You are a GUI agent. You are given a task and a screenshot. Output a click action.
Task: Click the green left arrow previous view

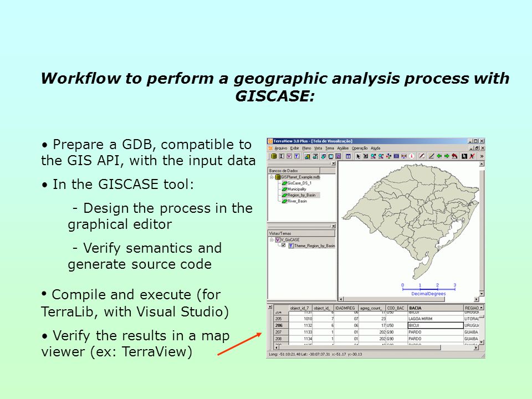pos(439,156)
